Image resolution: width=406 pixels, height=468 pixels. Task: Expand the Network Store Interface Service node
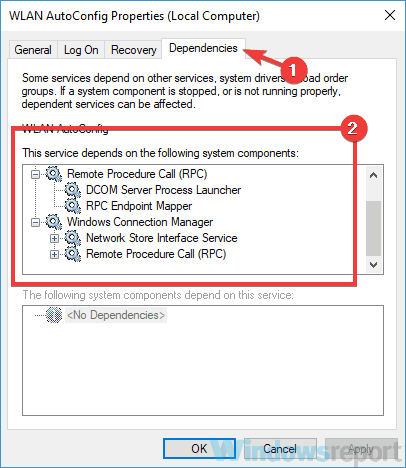[54, 238]
